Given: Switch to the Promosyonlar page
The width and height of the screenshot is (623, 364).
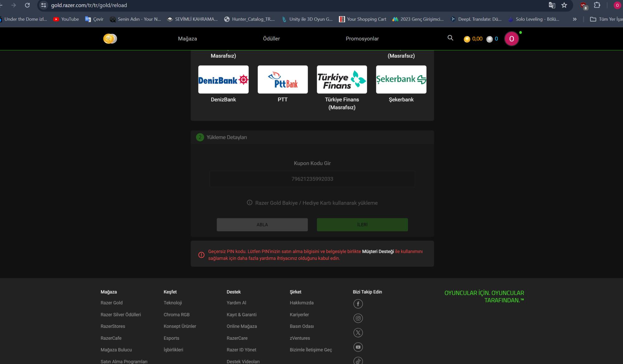Looking at the screenshot, I should coord(362,39).
